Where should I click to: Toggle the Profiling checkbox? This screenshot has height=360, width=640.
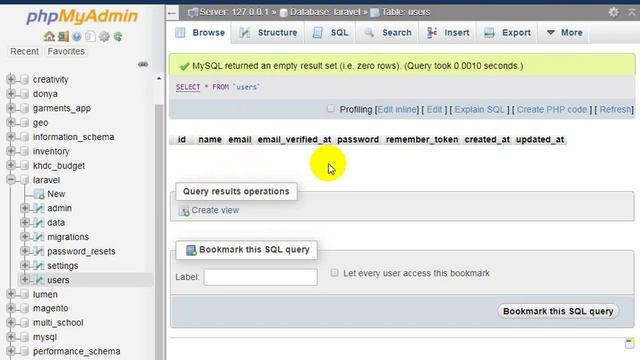coord(331,109)
